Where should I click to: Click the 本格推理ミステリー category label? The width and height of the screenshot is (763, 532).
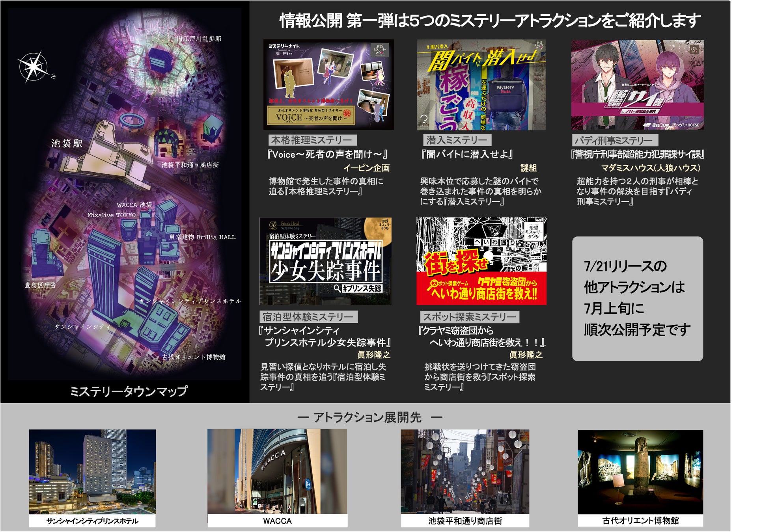[x=312, y=140]
